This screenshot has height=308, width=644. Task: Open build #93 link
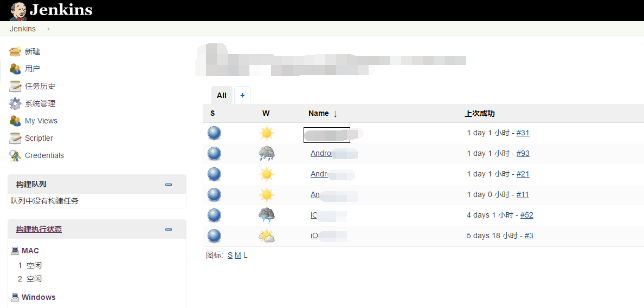tap(523, 153)
